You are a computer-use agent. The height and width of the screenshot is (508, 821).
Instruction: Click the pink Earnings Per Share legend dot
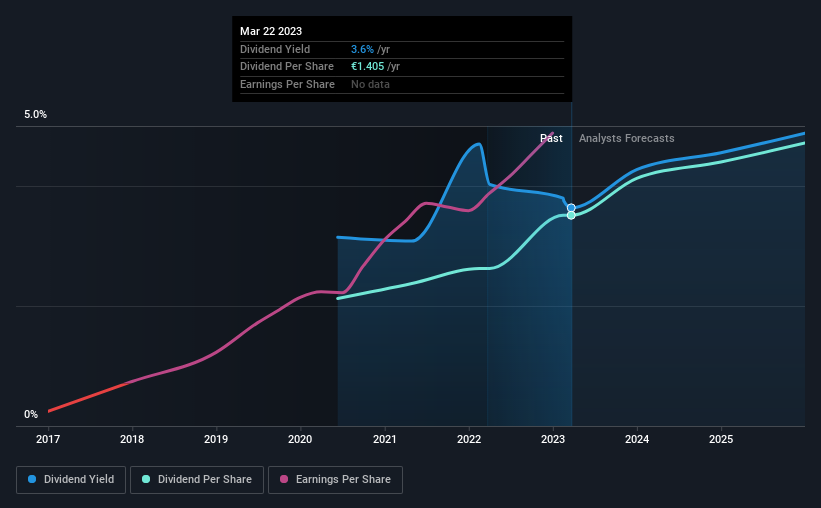pyautogui.click(x=284, y=479)
